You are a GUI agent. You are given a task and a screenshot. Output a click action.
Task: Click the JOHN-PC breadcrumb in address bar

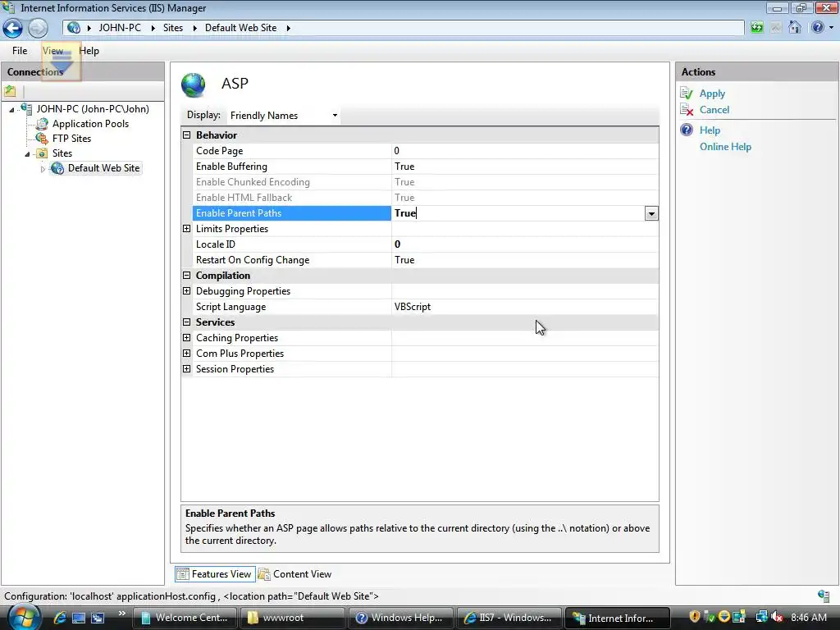tap(120, 28)
